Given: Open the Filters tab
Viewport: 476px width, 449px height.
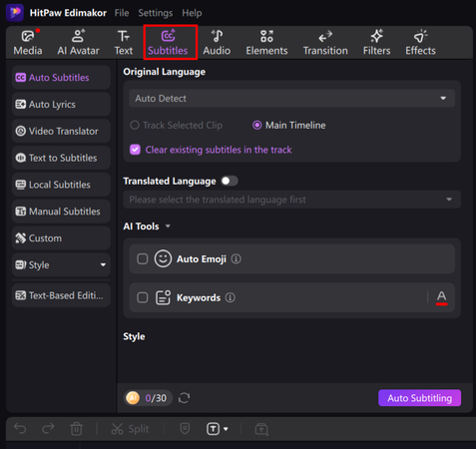Looking at the screenshot, I should (x=376, y=43).
